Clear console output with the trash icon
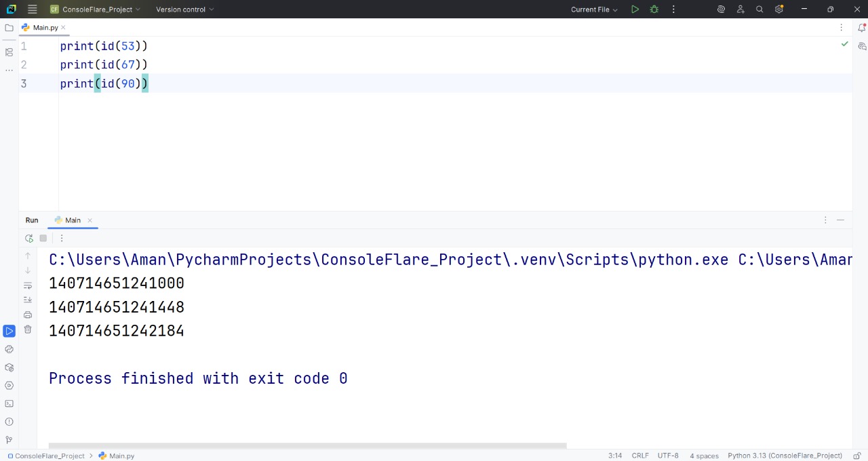868x461 pixels. tap(28, 329)
